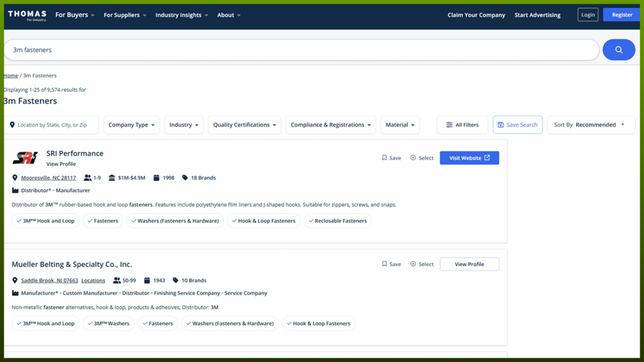644x362 pixels.
Task: Open the About menu
Action: [x=229, y=15]
